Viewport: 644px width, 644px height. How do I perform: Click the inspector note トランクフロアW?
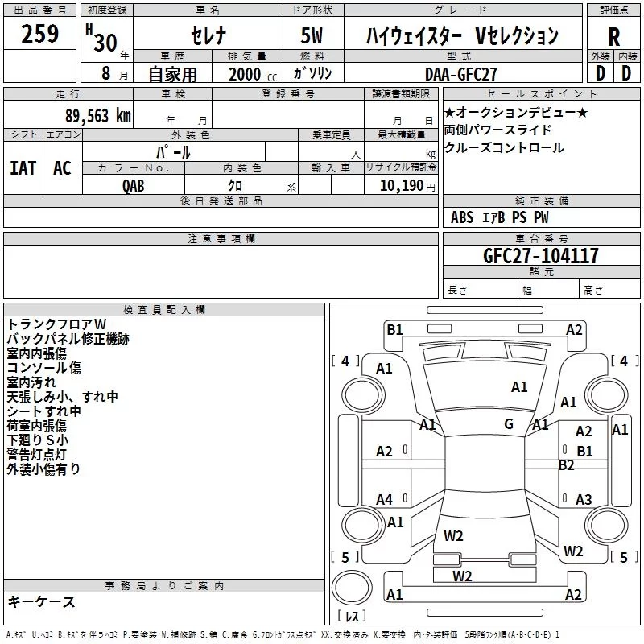click(56, 324)
